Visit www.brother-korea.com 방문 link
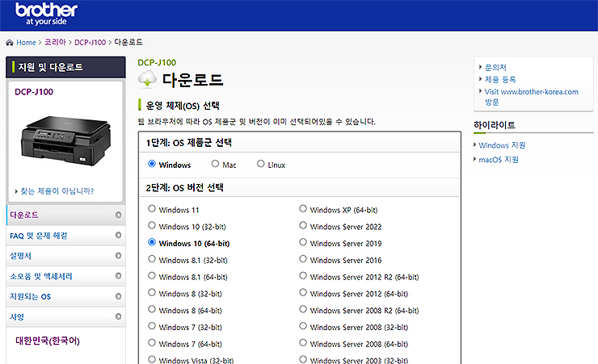The width and height of the screenshot is (598, 364). tap(531, 97)
